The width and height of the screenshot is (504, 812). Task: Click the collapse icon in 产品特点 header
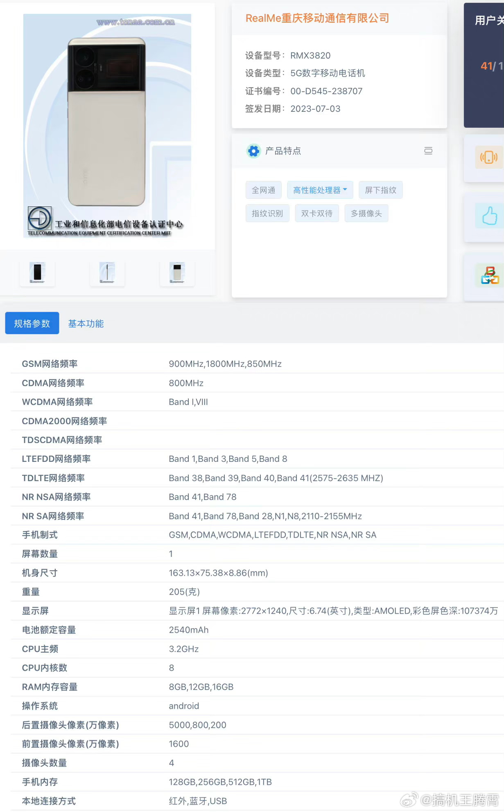click(428, 151)
